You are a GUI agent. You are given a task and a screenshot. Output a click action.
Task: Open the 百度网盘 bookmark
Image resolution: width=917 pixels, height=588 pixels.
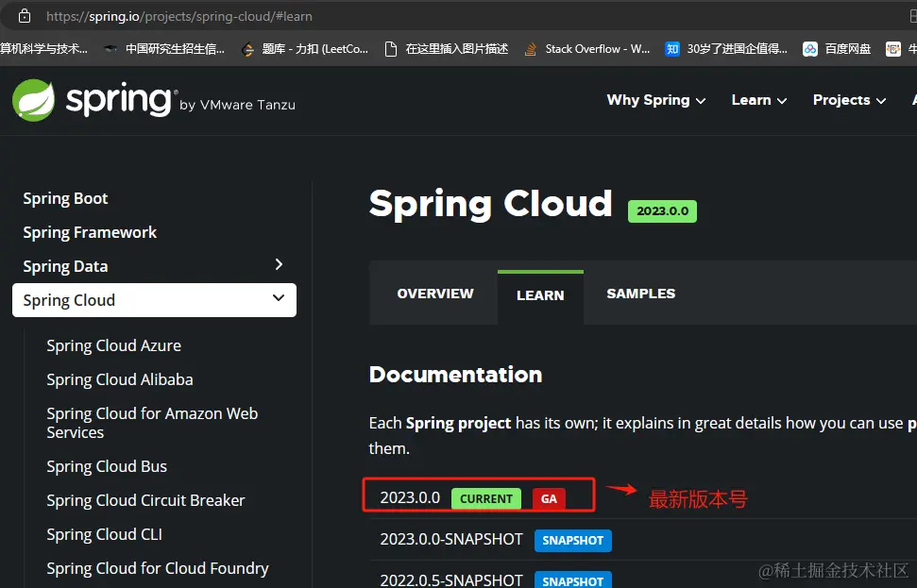coord(837,49)
